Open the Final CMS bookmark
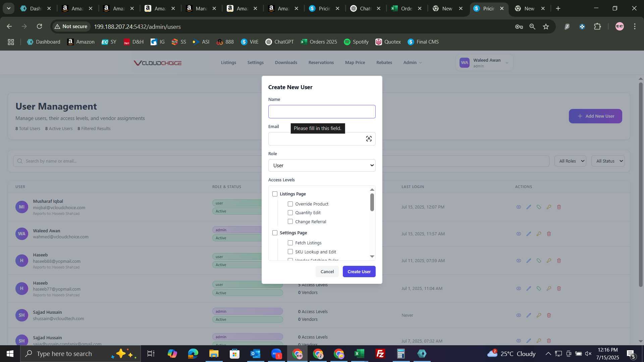Screen dimensions: 644x362 click(423, 42)
